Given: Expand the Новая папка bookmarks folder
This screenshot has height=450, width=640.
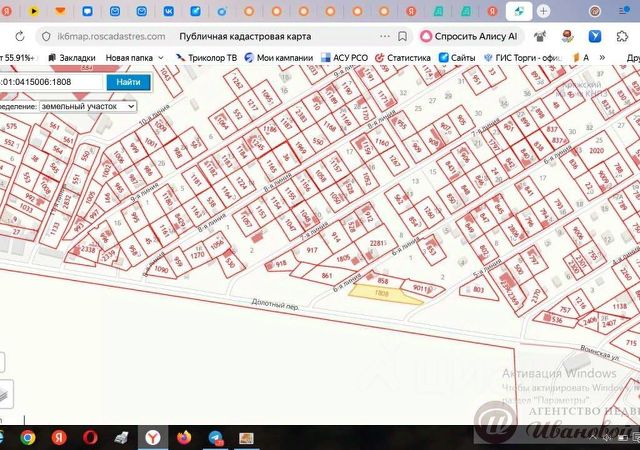Looking at the screenshot, I should coord(135,58).
